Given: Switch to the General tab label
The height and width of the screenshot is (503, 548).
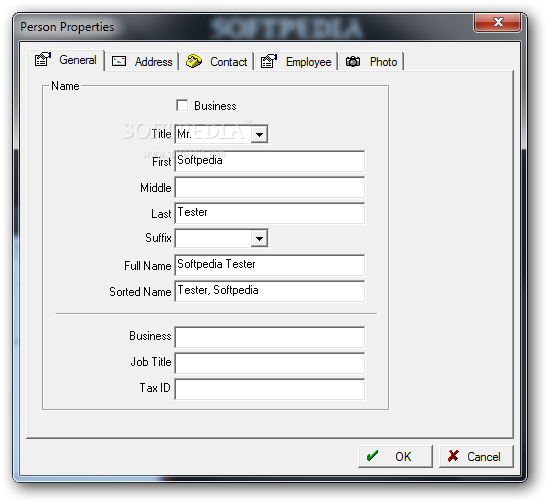Looking at the screenshot, I should [x=78, y=60].
